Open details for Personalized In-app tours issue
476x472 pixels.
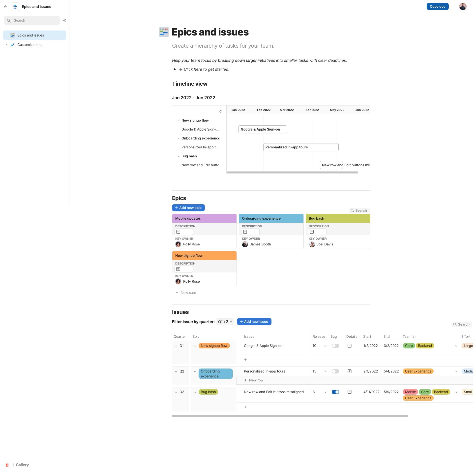350,371
